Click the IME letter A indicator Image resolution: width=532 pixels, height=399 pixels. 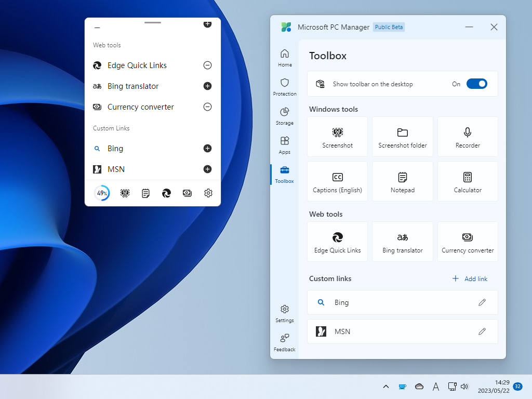coord(436,387)
